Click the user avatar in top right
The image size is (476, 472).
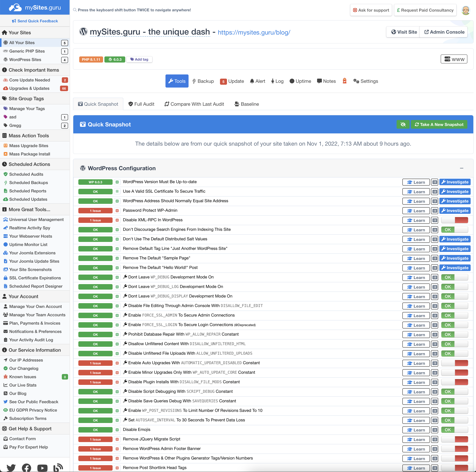465,10
